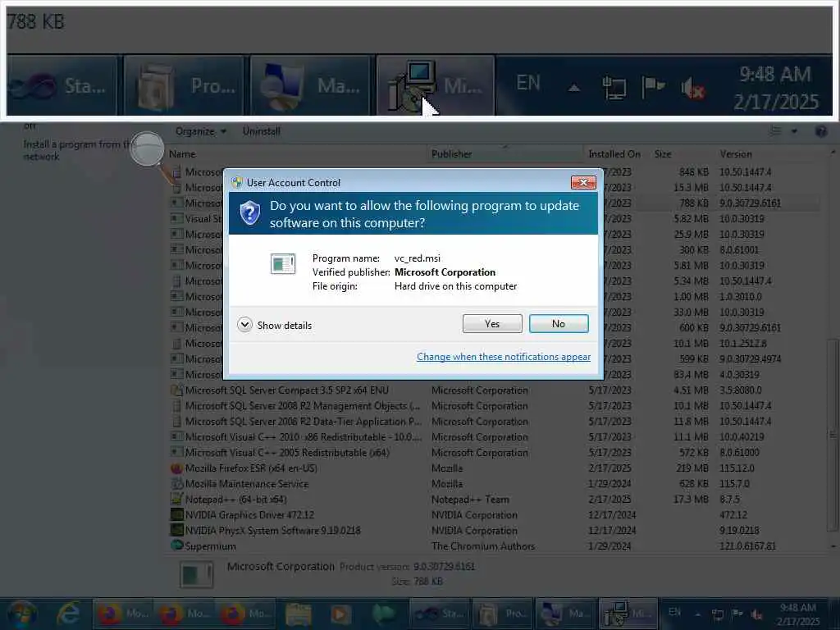Open the Action Center flag icon

(737, 614)
